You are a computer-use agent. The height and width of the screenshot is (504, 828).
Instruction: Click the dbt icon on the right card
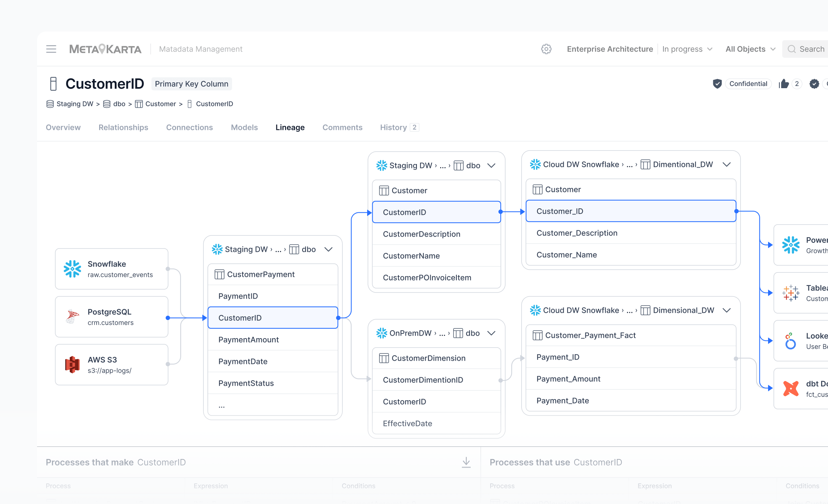click(791, 389)
